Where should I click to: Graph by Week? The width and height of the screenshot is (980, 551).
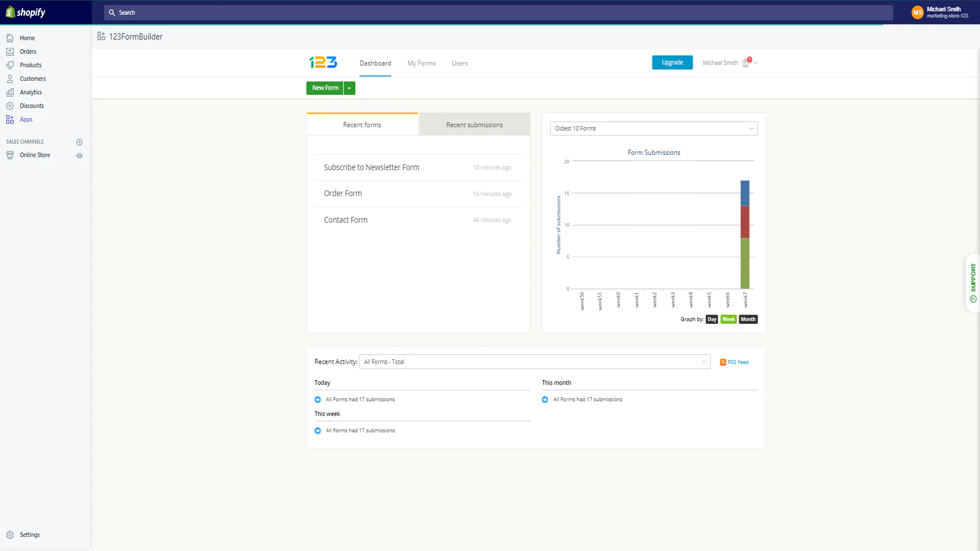728,319
